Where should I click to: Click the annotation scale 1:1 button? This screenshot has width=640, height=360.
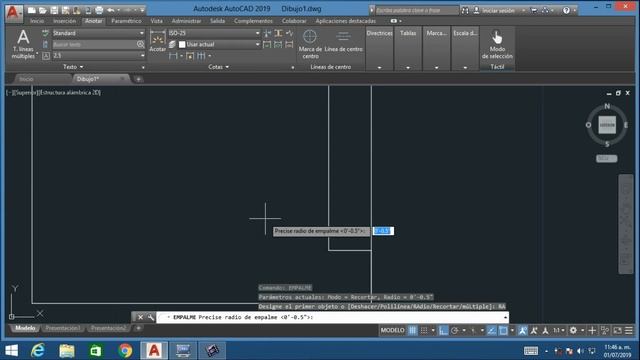(x=557, y=330)
